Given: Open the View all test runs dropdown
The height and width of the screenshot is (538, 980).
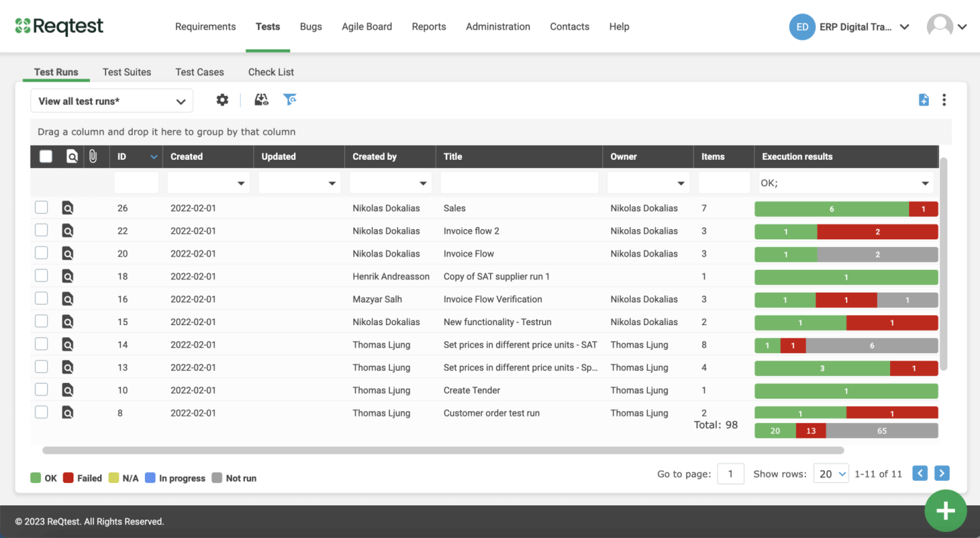Looking at the screenshot, I should point(111,100).
